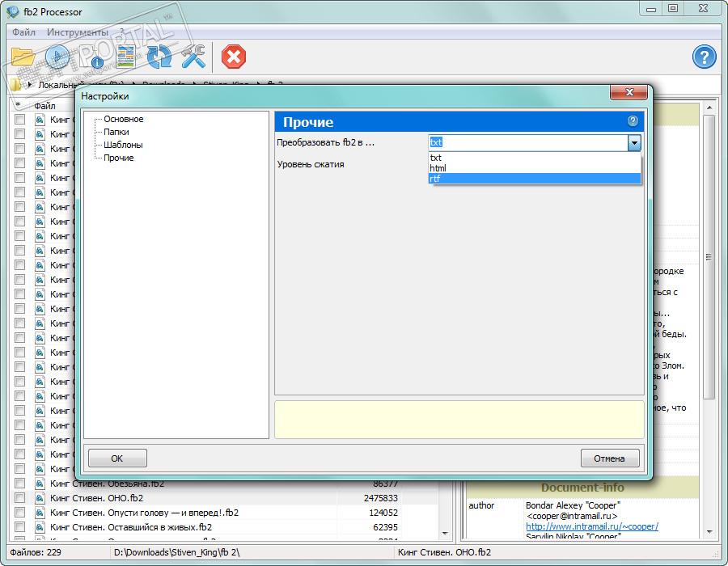Viewport: 728px width, 566px height.
Task: Open folder using the yellow folder toolbar icon
Action: point(23,57)
